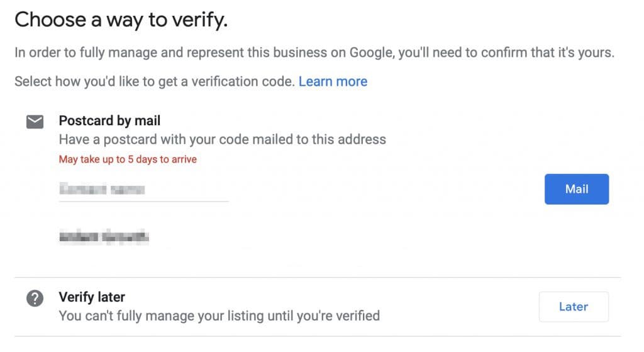Click 'You can't fully manage your listing' text
644x352 pixels.
point(219,315)
